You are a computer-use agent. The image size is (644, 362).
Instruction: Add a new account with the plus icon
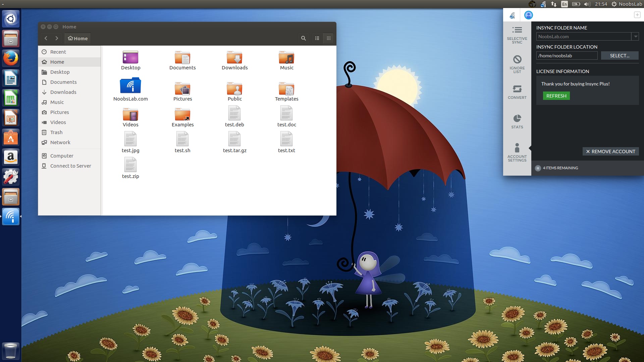637,15
